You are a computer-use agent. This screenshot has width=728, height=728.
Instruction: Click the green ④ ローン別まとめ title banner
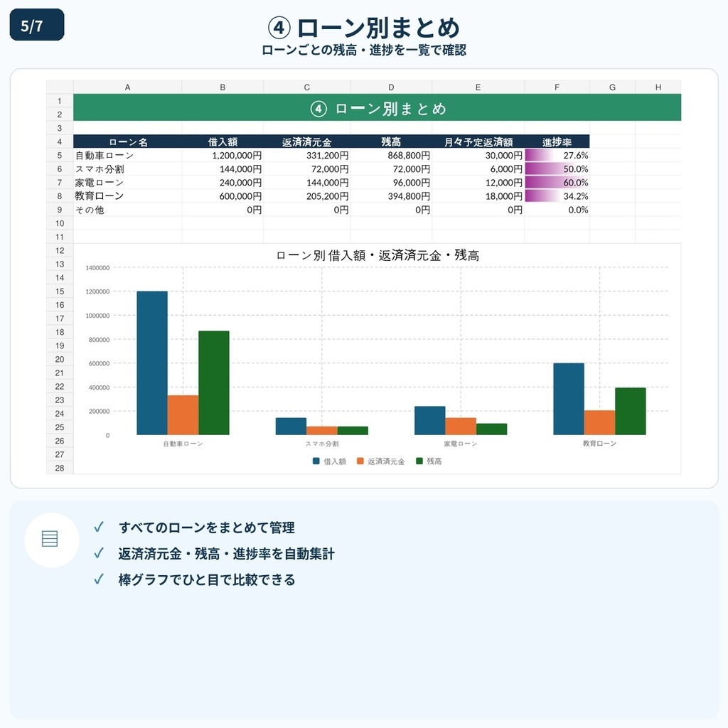point(377,108)
